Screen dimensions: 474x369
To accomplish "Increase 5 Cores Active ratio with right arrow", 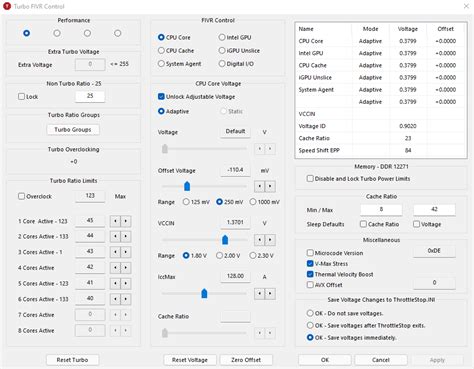I will 126,283.
